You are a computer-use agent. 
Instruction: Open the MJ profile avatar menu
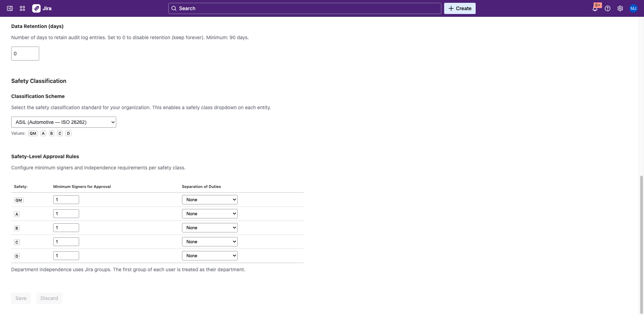coord(633,8)
